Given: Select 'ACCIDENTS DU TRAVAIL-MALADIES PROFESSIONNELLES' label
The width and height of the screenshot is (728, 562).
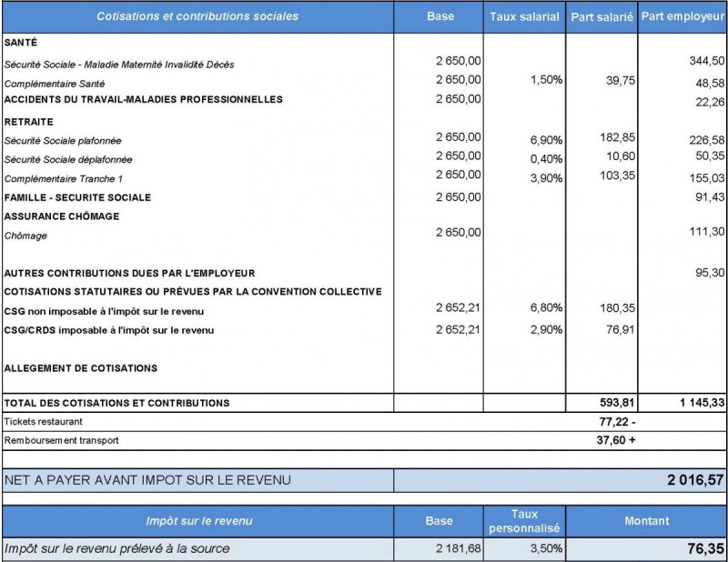Looking at the screenshot, I should click(x=144, y=99).
